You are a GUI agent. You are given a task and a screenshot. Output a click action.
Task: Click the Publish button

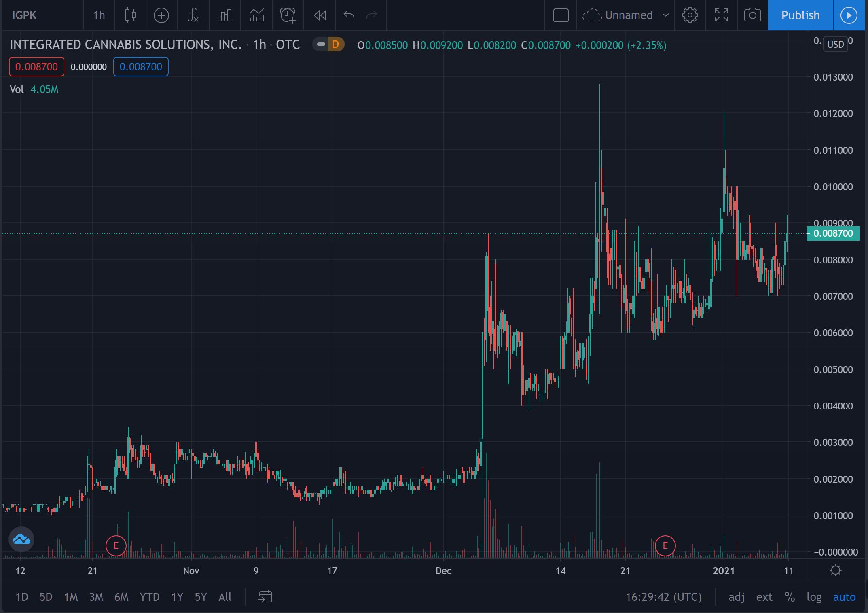(800, 15)
